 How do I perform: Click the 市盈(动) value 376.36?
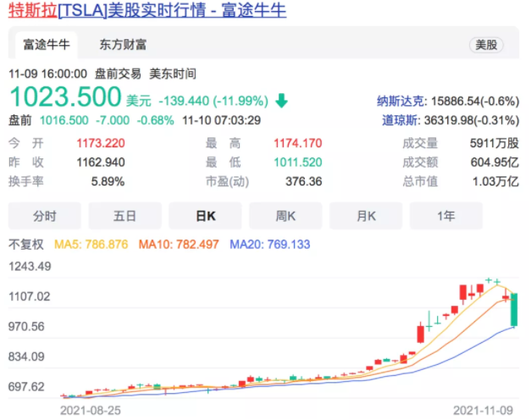303,181
